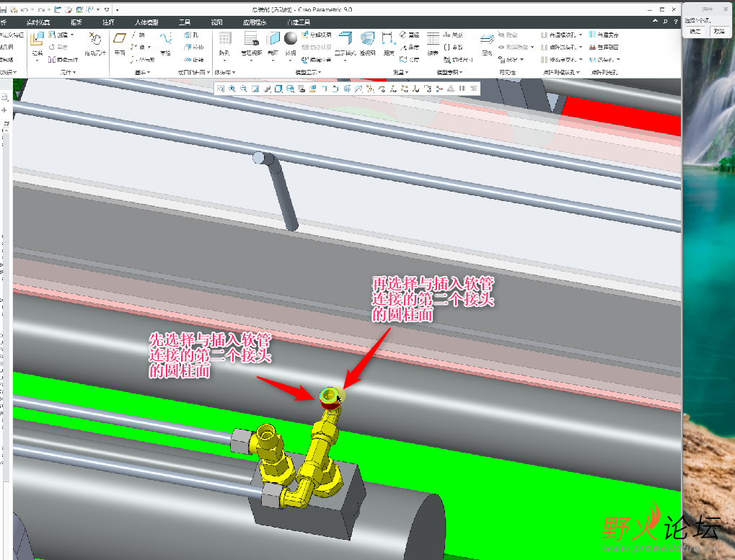Click the Zoom In magnifier in graphics toolbar
The width and height of the screenshot is (735, 560).
[x=232, y=89]
